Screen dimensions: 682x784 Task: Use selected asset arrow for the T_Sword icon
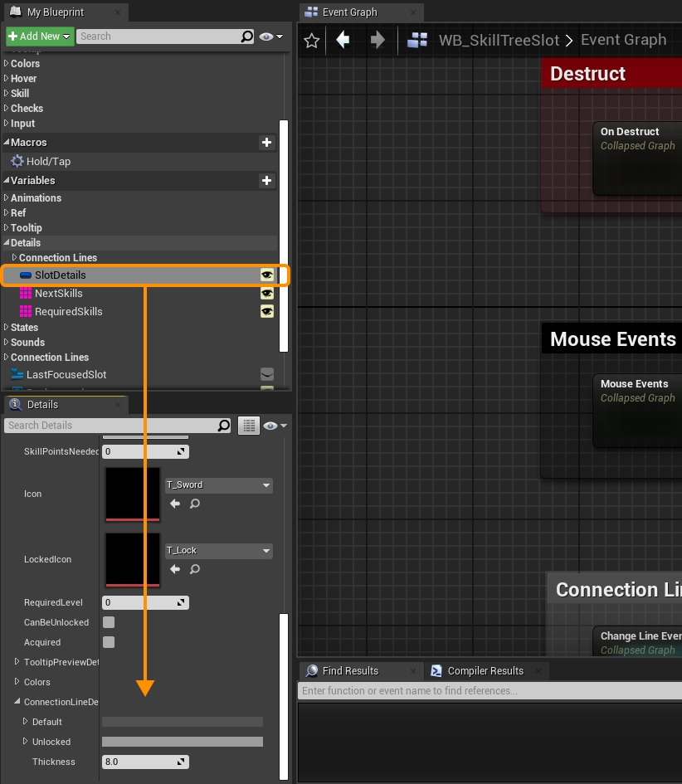click(x=175, y=504)
